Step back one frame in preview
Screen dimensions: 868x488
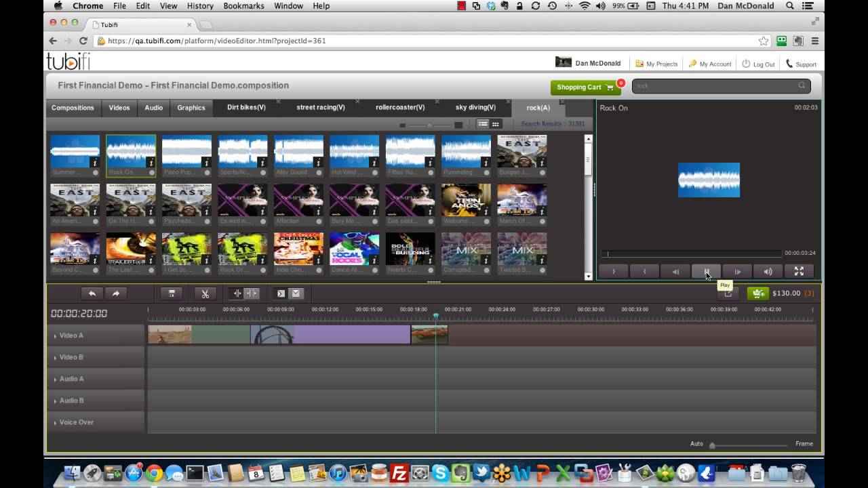675,271
